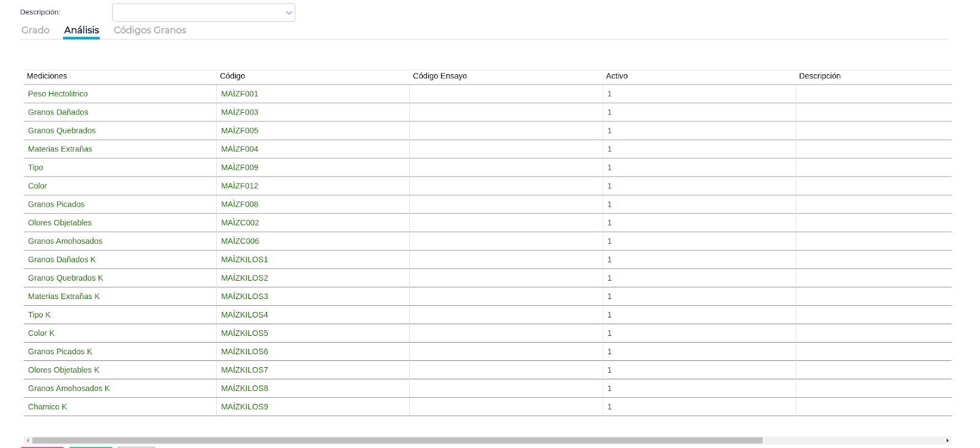This screenshot has width=980, height=448.
Task: Click the code "MAÌZF008"
Action: (239, 204)
